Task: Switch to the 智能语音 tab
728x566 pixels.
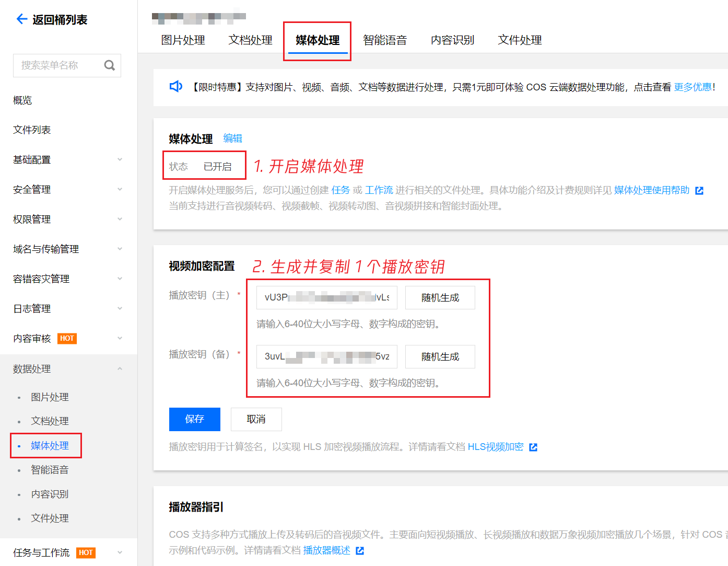Action: (x=385, y=40)
